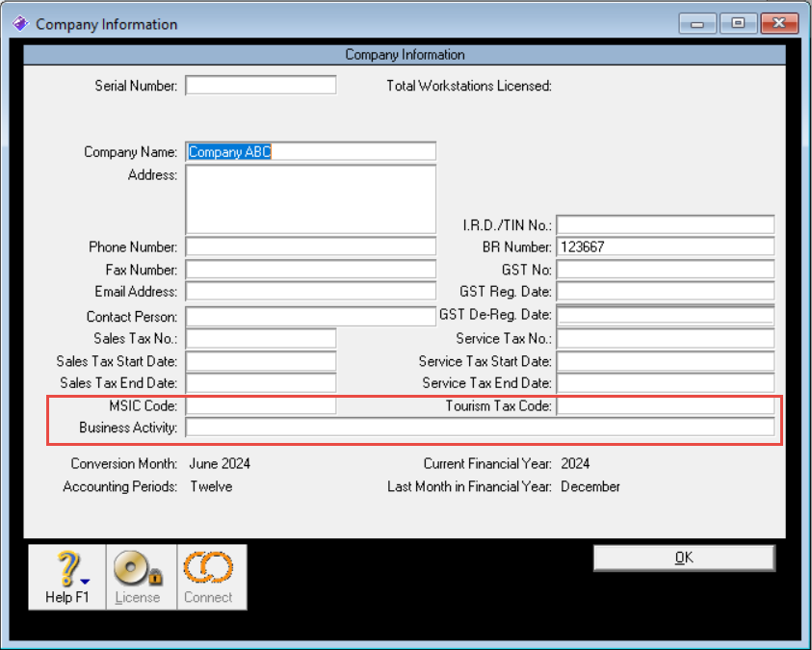Open Help F1 question mark icon

(65, 570)
